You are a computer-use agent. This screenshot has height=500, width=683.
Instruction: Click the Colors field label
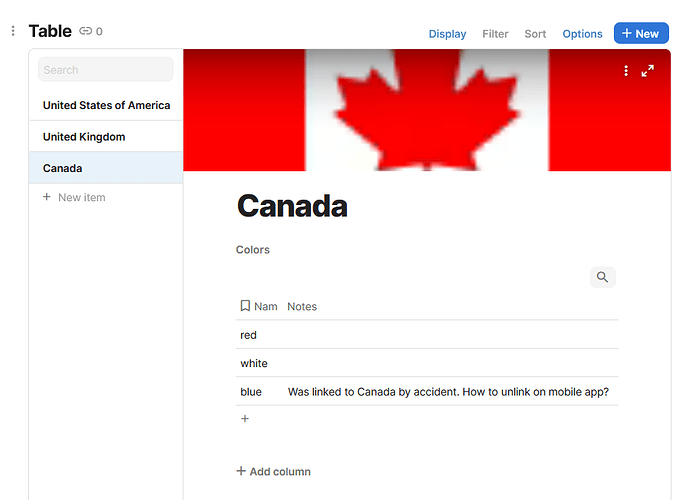point(253,250)
